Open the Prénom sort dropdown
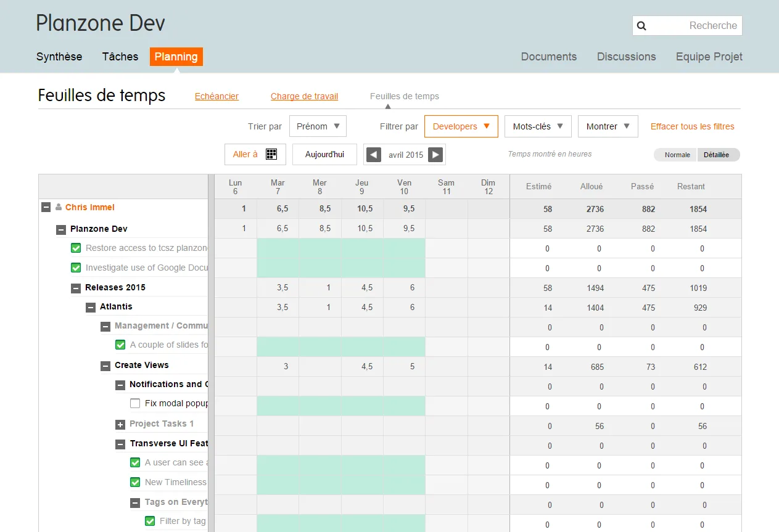This screenshot has height=532, width=779. point(318,126)
